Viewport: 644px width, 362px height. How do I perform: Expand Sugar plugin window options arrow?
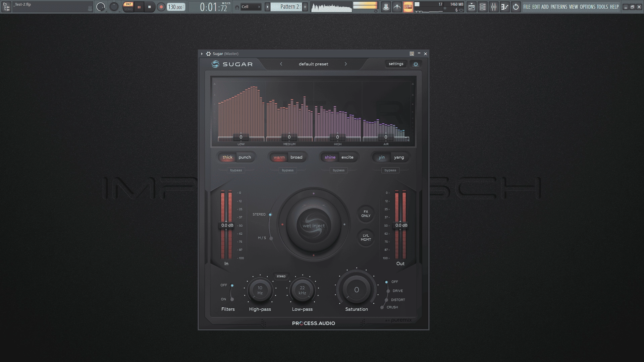pyautogui.click(x=202, y=54)
